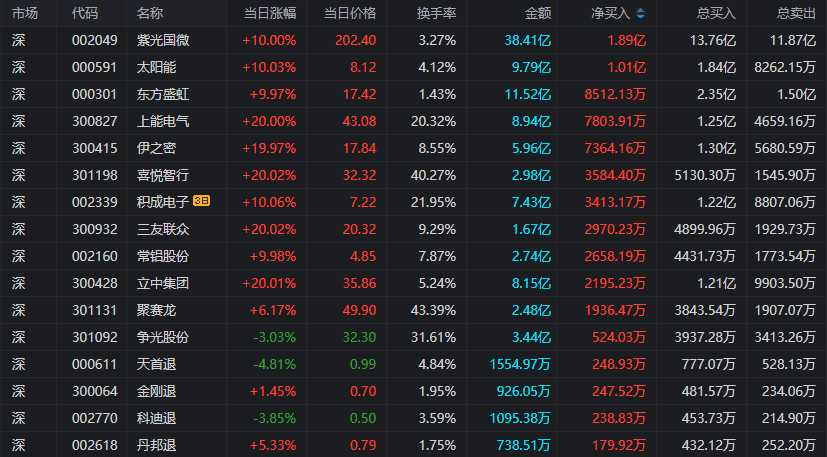Select stock code 002339
827x457 pixels.
(x=94, y=202)
